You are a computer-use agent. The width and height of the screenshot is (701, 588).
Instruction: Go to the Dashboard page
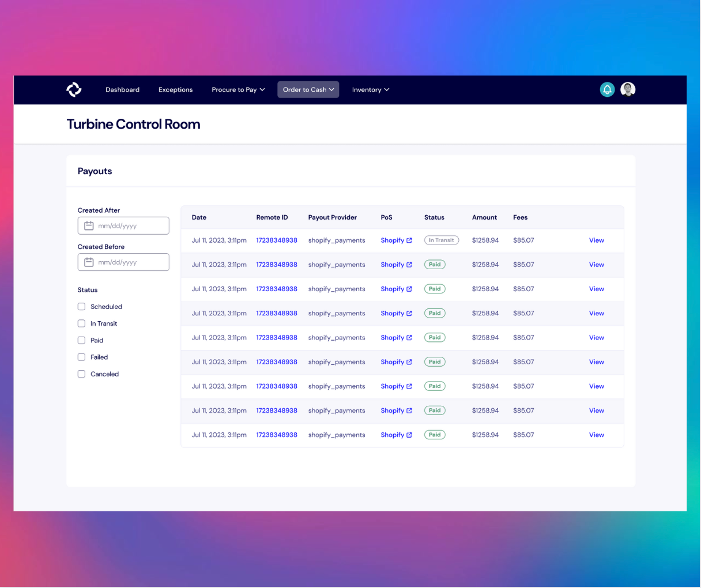tap(122, 90)
